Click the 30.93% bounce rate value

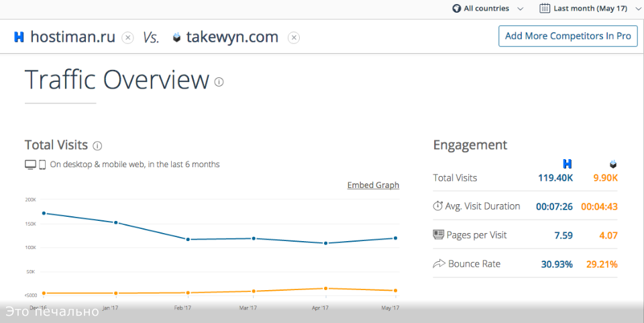pyautogui.click(x=557, y=264)
